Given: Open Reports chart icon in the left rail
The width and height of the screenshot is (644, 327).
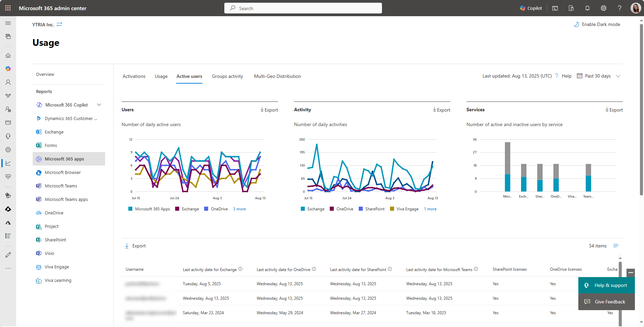Looking at the screenshot, I should click(x=8, y=163).
